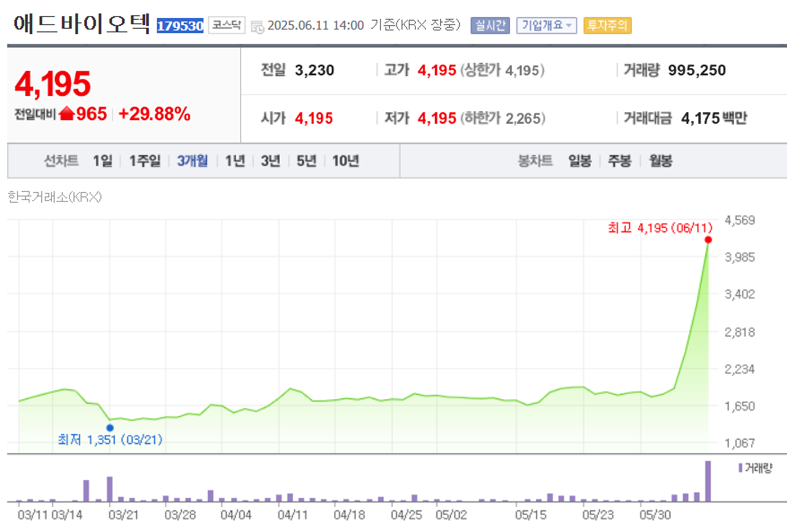The image size is (787, 532).
Task: Select the 10년 line chart tab
Action: coord(346,161)
